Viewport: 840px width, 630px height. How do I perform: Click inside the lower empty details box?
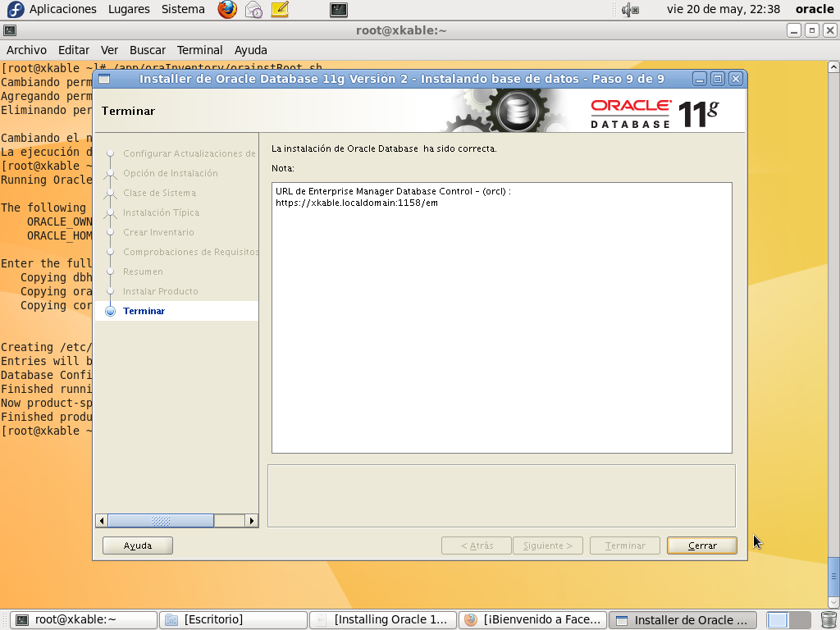(x=501, y=495)
